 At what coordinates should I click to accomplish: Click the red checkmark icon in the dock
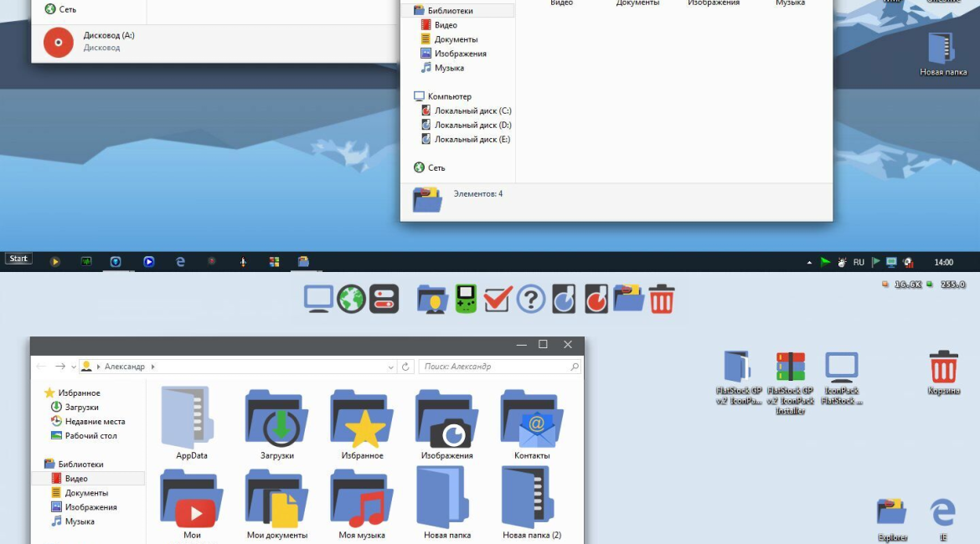point(498,299)
